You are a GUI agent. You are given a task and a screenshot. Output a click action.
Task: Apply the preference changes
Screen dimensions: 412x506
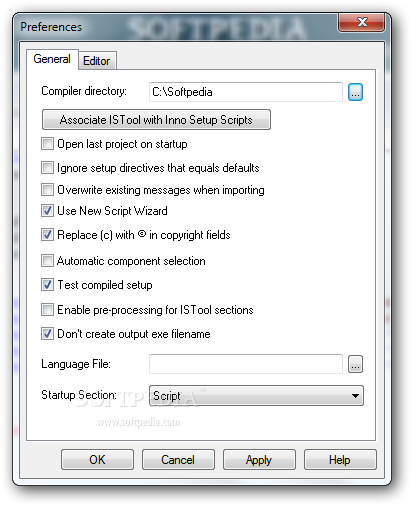(259, 460)
